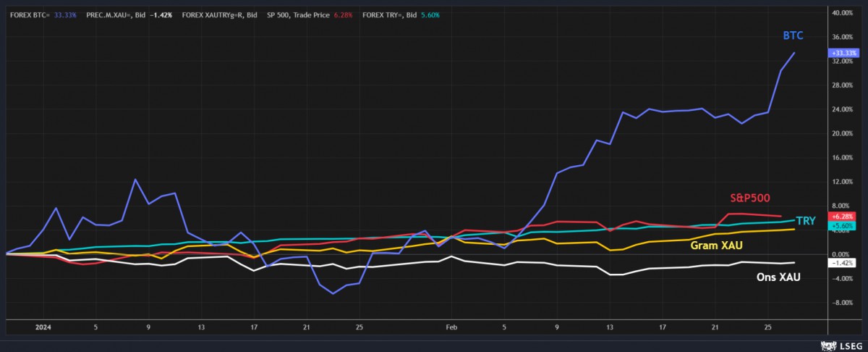Click the white -1.42% value tag
Image resolution: width=868 pixels, height=352 pixels.
tap(844, 263)
